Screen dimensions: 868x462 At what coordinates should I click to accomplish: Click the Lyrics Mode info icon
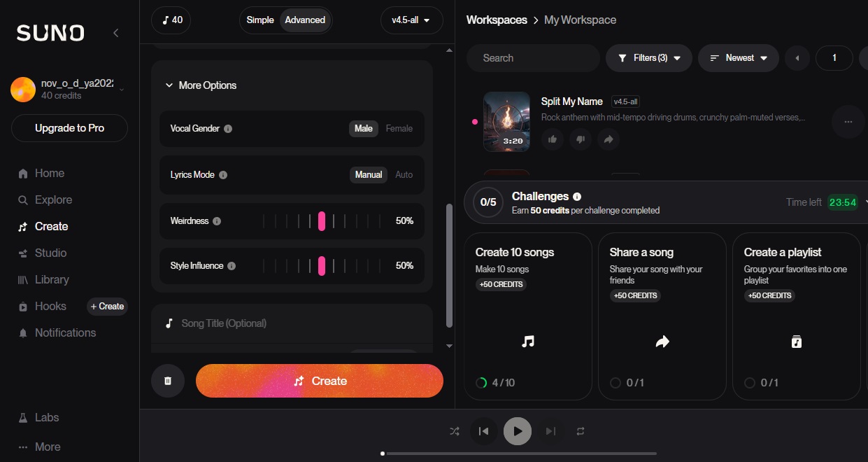(x=223, y=175)
